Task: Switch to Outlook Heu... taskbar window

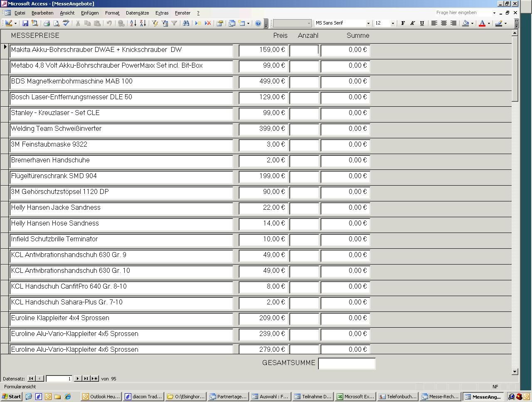Action: point(101,397)
